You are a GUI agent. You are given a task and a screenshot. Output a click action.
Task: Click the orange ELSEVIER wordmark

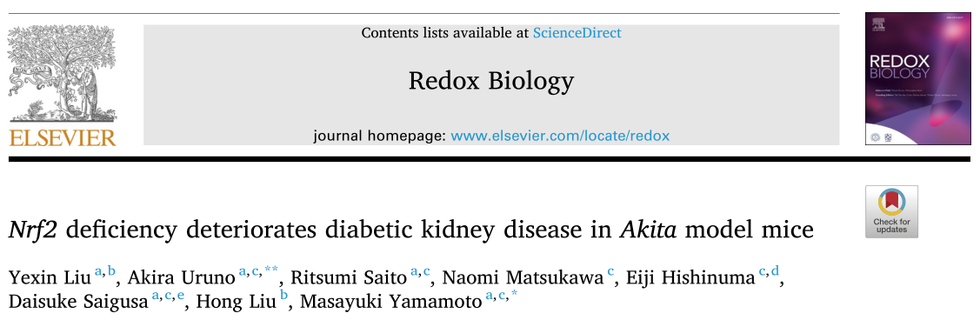pos(63,137)
